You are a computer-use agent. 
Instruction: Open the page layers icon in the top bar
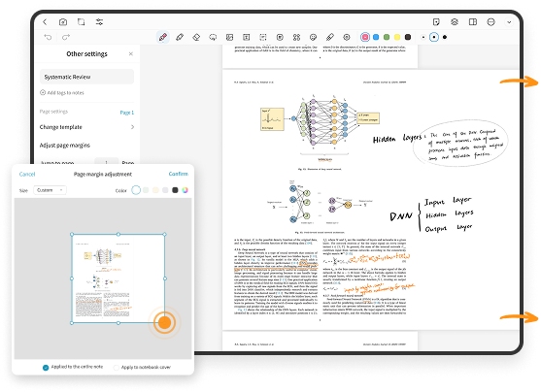[x=81, y=22]
